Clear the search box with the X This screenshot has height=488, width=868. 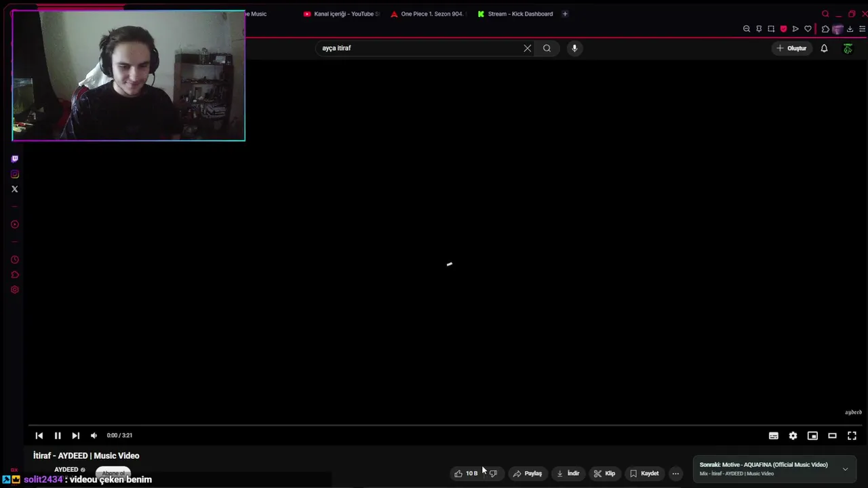(528, 48)
